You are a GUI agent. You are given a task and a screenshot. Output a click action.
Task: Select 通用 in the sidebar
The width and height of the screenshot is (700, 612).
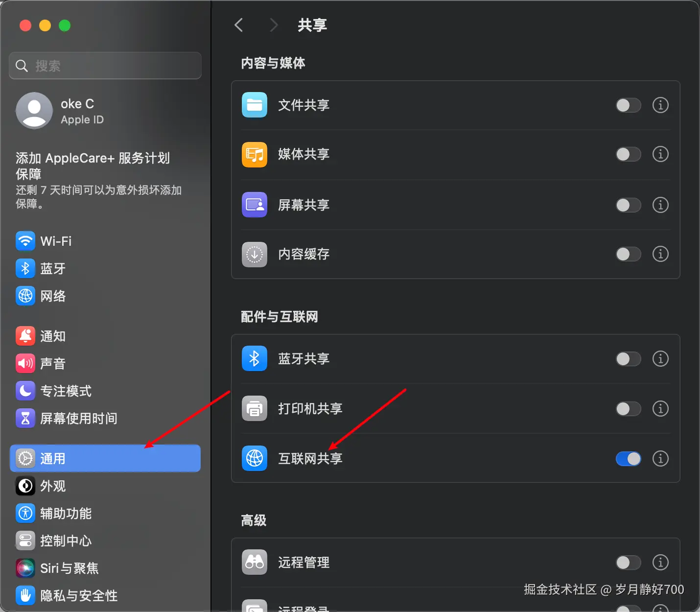tap(52, 458)
